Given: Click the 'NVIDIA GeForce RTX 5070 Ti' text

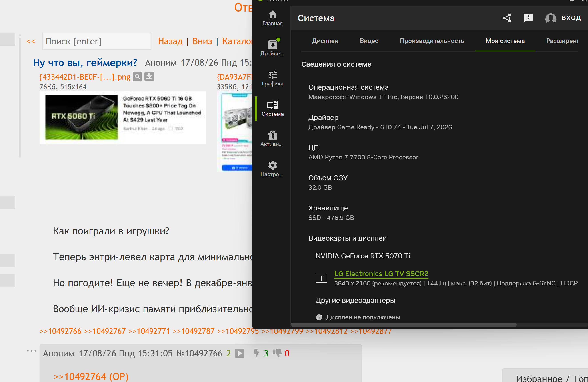Looking at the screenshot, I should point(363,256).
